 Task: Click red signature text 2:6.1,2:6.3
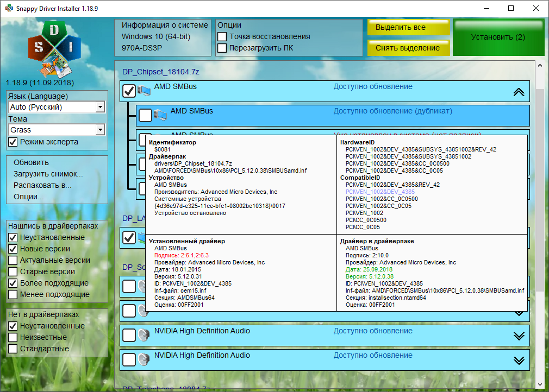tap(182, 255)
